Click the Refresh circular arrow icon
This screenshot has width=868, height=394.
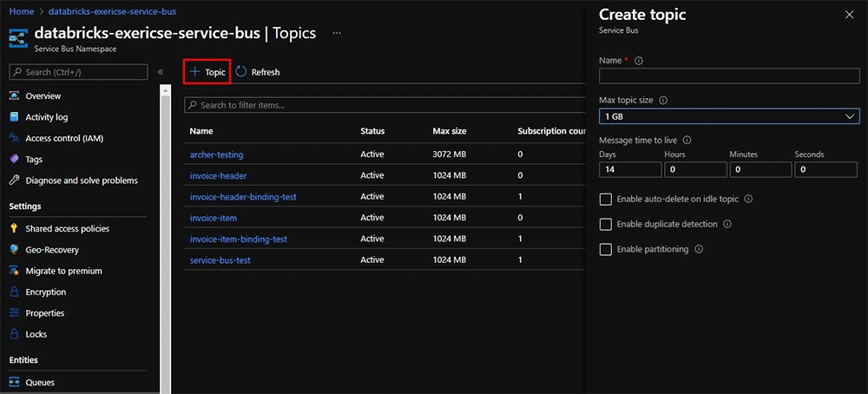pos(240,72)
